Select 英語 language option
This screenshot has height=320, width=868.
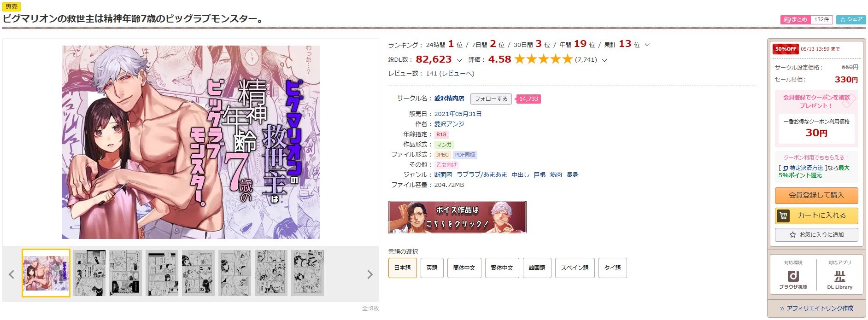coord(432,268)
